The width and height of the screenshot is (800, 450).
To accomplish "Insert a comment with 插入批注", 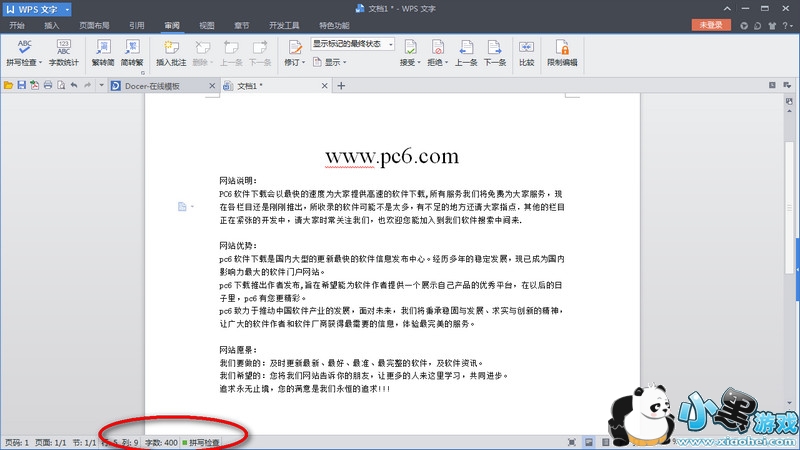I will (171, 53).
